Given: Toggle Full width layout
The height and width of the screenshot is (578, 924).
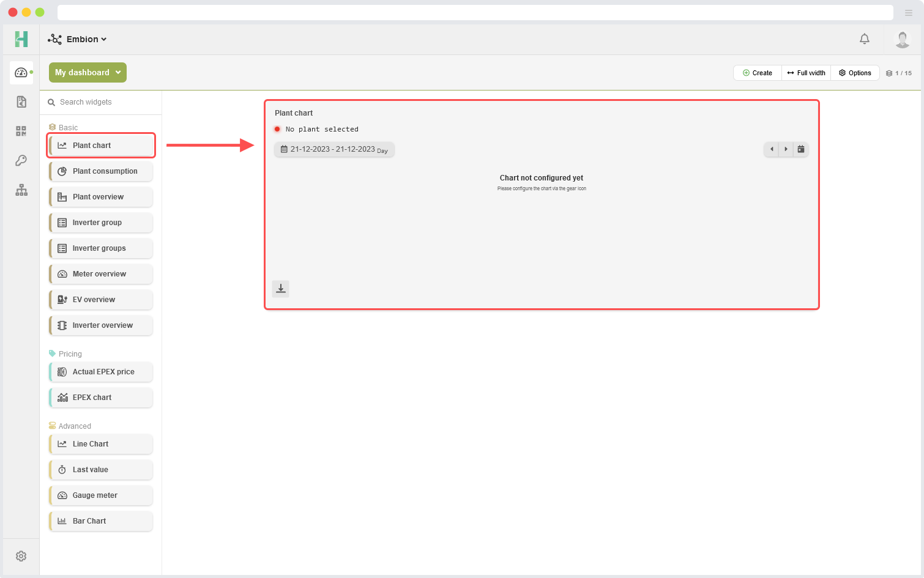Looking at the screenshot, I should pyautogui.click(x=806, y=73).
